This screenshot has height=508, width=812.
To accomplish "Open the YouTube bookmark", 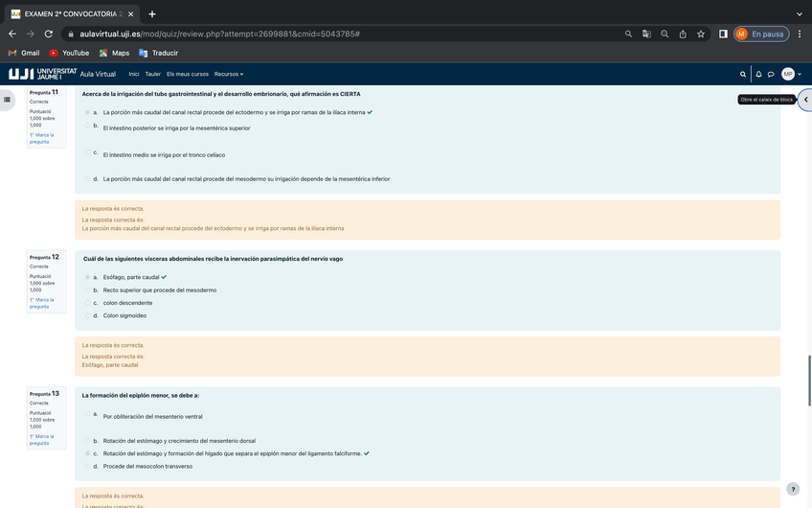I will click(x=69, y=53).
